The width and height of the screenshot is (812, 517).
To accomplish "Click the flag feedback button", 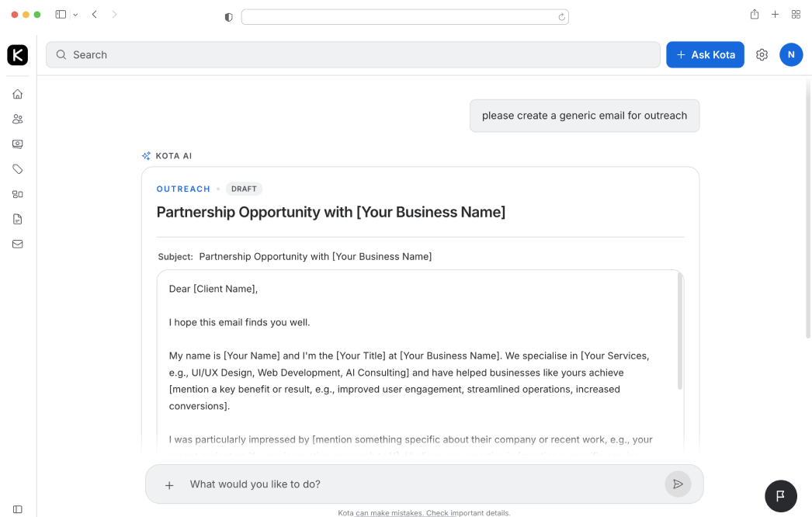I will [x=781, y=495].
